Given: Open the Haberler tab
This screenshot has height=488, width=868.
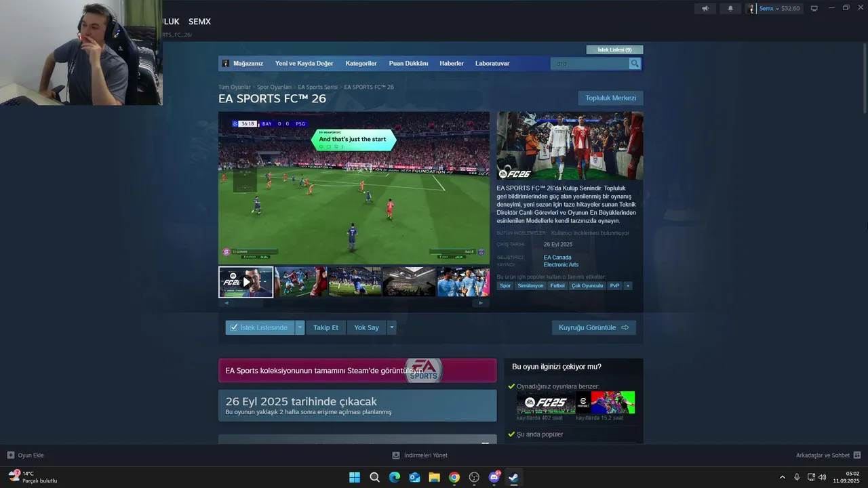Looking at the screenshot, I should click(x=452, y=63).
